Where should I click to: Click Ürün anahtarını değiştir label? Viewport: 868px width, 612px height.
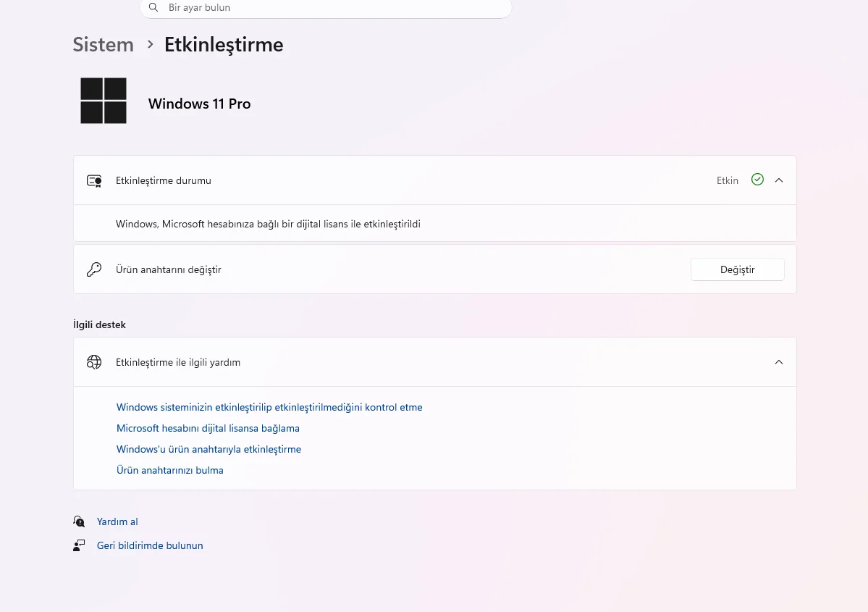click(x=168, y=269)
